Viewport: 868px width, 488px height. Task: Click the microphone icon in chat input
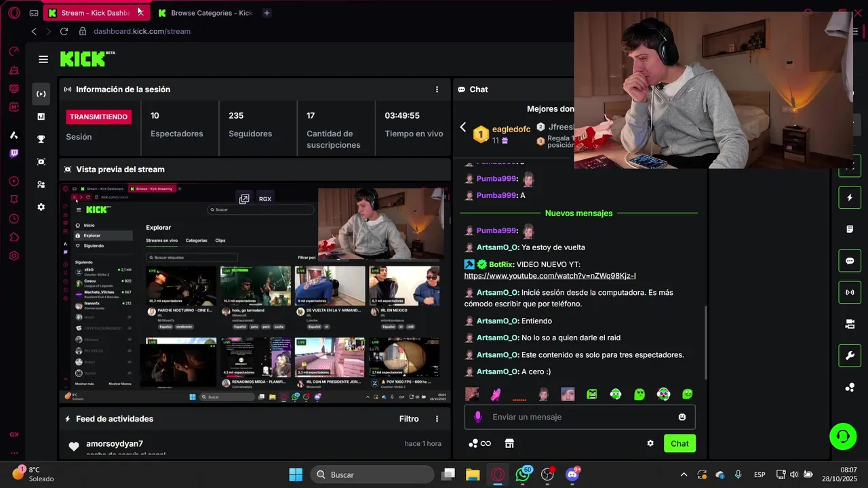click(478, 417)
